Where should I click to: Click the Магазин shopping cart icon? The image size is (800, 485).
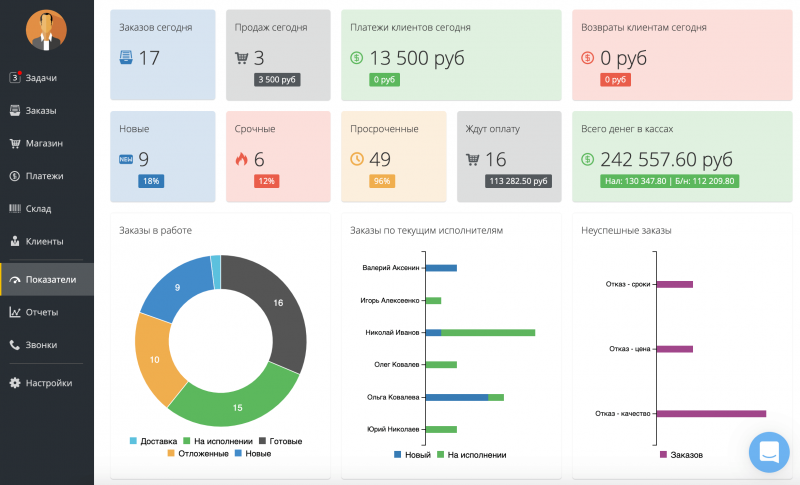click(15, 143)
